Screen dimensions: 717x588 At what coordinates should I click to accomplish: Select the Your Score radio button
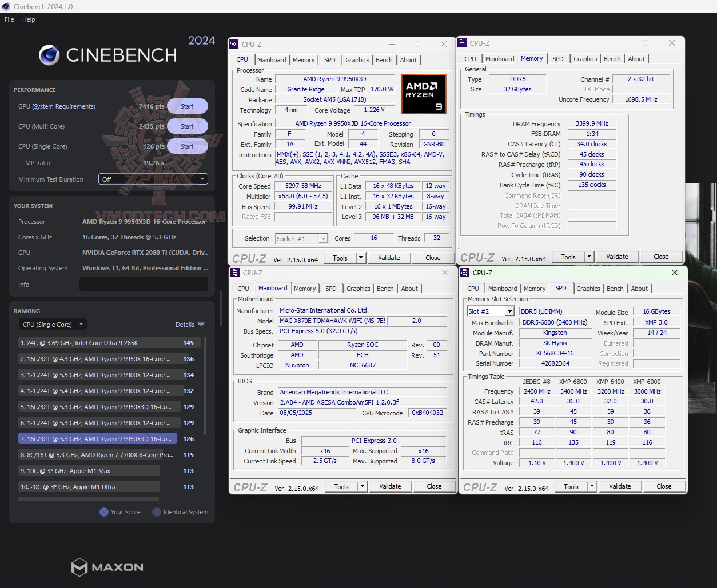[103, 512]
